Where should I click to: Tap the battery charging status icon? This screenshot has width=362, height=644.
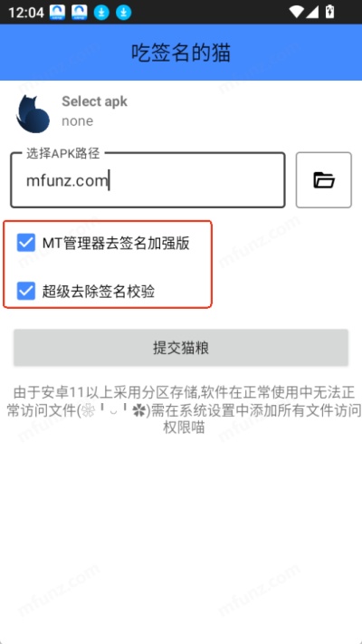[329, 12]
